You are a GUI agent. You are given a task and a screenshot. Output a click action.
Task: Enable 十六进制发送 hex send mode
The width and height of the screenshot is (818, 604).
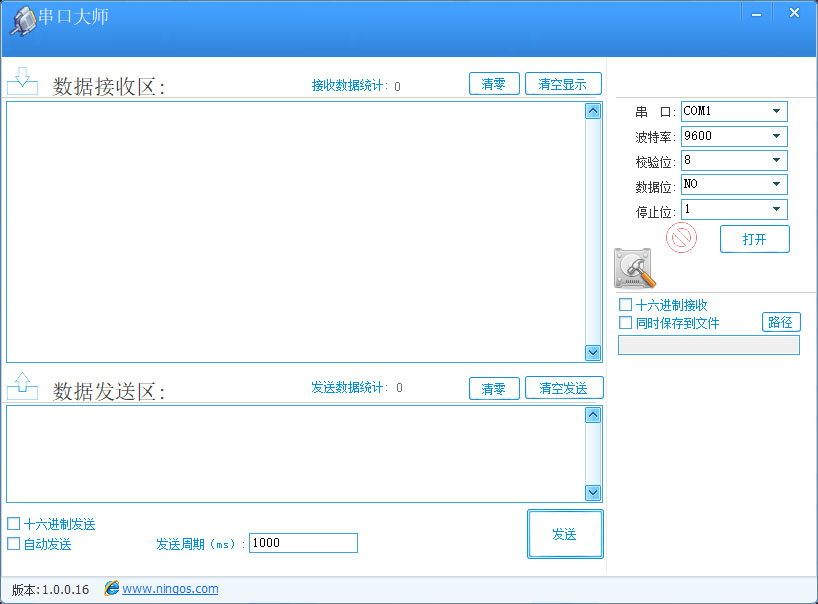[13, 523]
